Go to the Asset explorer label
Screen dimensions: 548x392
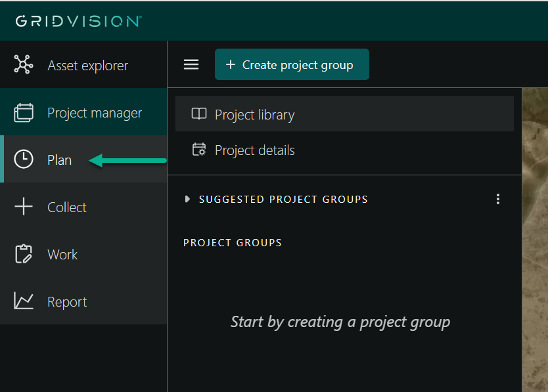tap(87, 66)
